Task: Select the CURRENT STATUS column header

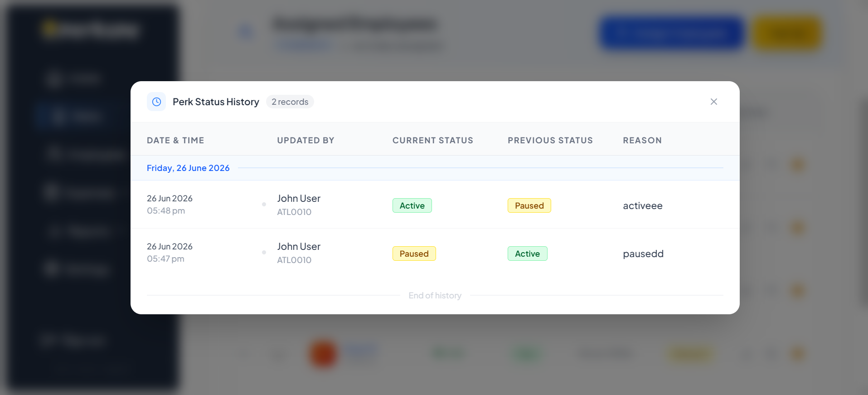Action: [433, 141]
